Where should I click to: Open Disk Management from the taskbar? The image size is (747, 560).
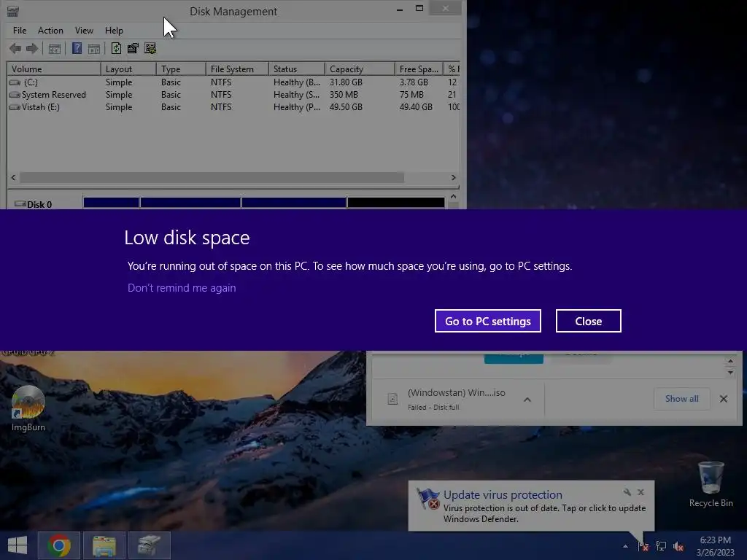coord(150,545)
